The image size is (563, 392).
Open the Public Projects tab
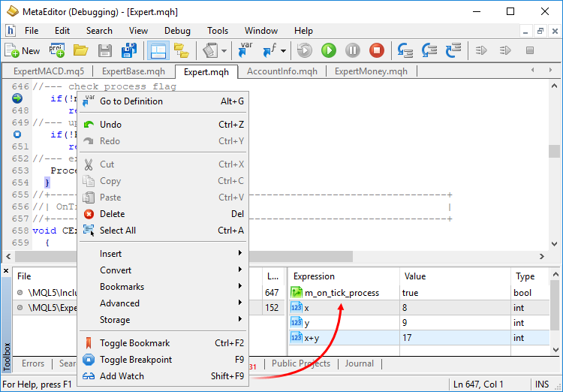[x=301, y=363]
